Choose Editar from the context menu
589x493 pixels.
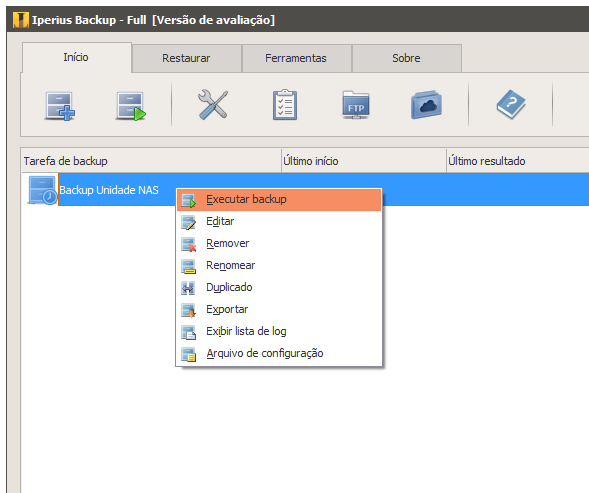pos(279,221)
